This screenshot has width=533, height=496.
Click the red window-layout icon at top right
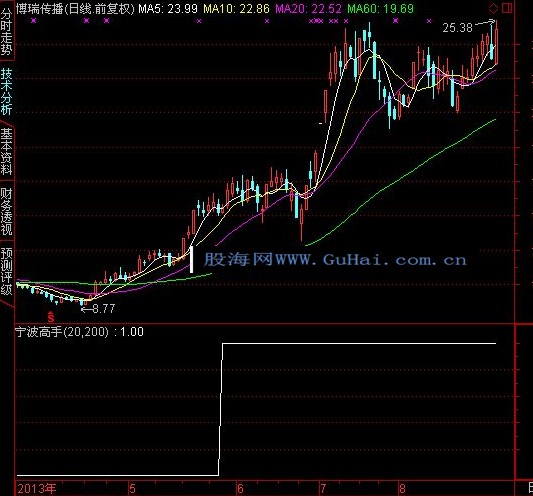coord(507,8)
